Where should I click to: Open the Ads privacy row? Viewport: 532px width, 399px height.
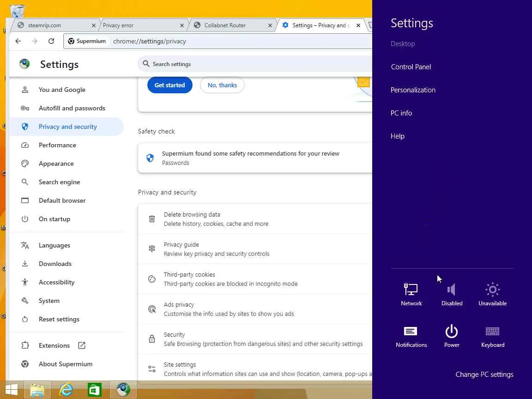pos(255,309)
